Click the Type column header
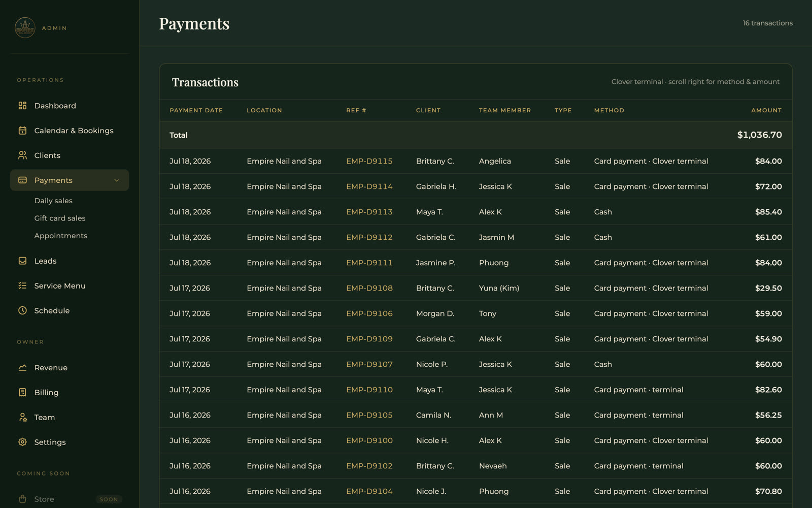The width and height of the screenshot is (812, 508). (x=563, y=110)
